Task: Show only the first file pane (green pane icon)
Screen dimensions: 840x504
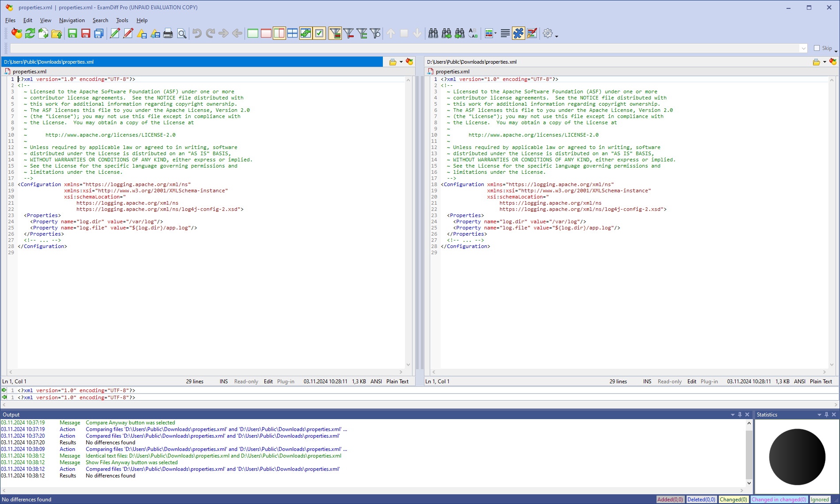Action: click(x=253, y=33)
